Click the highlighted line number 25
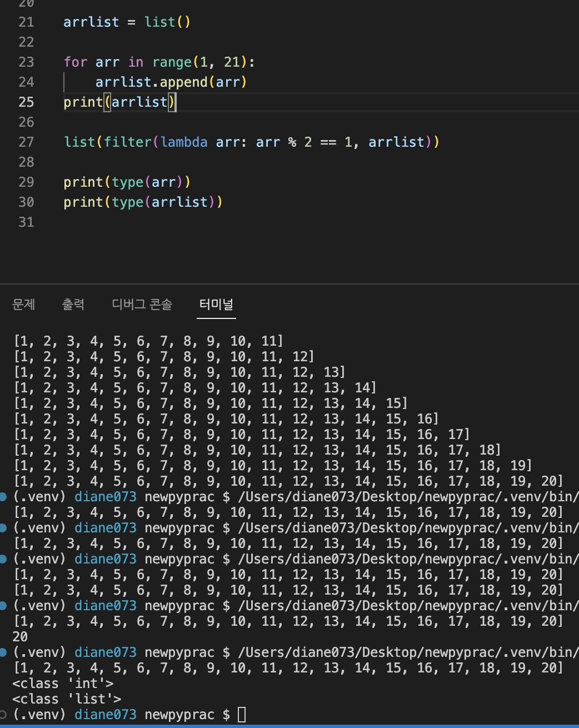This screenshot has width=579, height=728. point(26,102)
